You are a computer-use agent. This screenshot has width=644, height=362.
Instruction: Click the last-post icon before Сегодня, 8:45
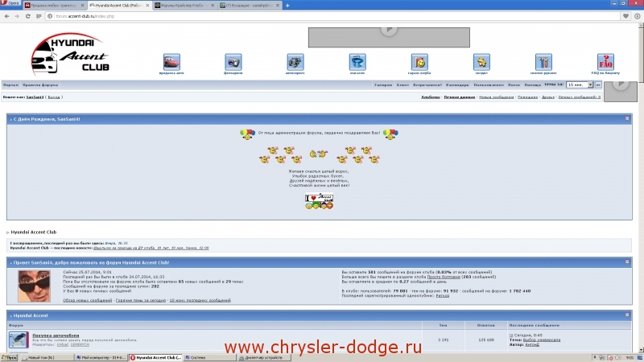[x=511, y=335]
